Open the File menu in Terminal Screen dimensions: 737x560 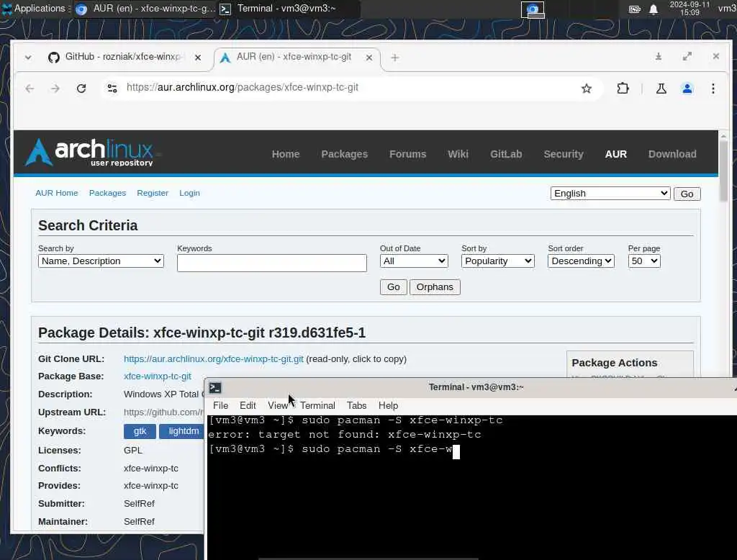click(220, 405)
